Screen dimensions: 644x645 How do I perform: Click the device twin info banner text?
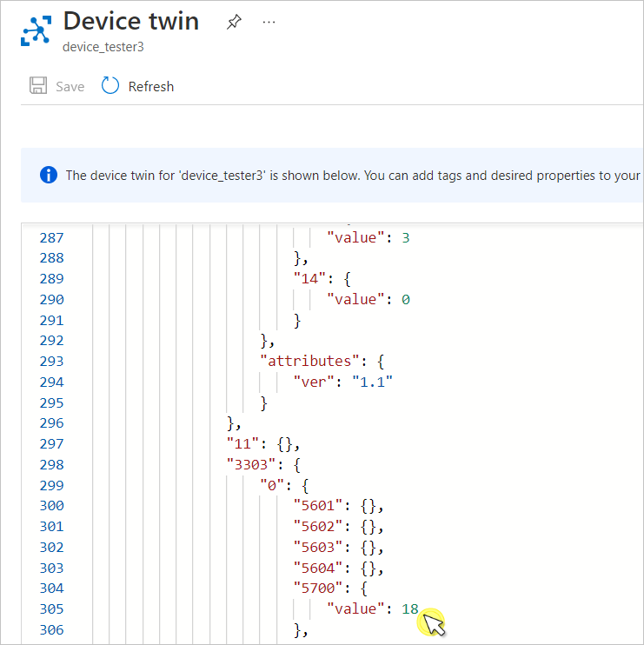(x=353, y=176)
